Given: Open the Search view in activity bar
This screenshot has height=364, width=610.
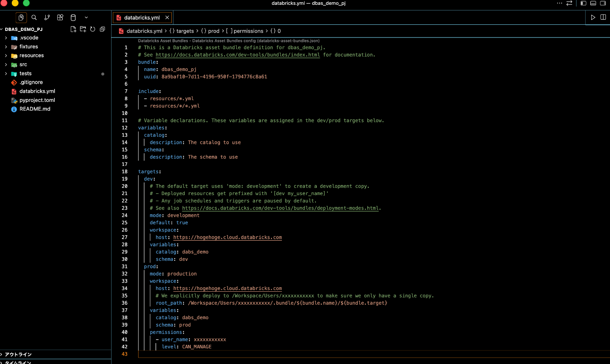Looking at the screenshot, I should [34, 17].
